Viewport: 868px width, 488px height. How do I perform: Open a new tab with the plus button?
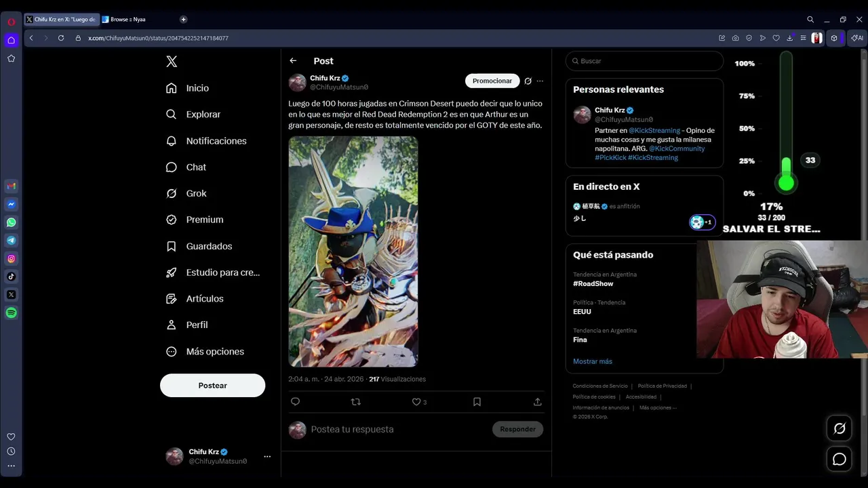click(x=183, y=20)
